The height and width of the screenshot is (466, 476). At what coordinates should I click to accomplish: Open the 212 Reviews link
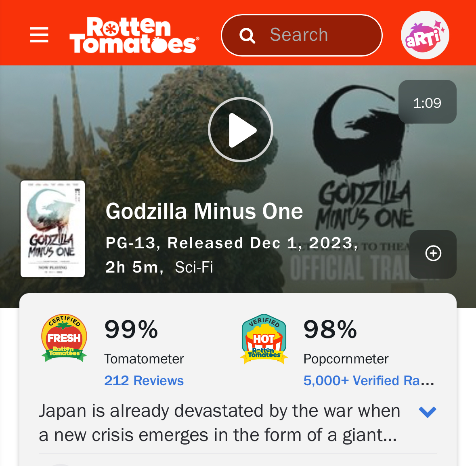coord(144,381)
